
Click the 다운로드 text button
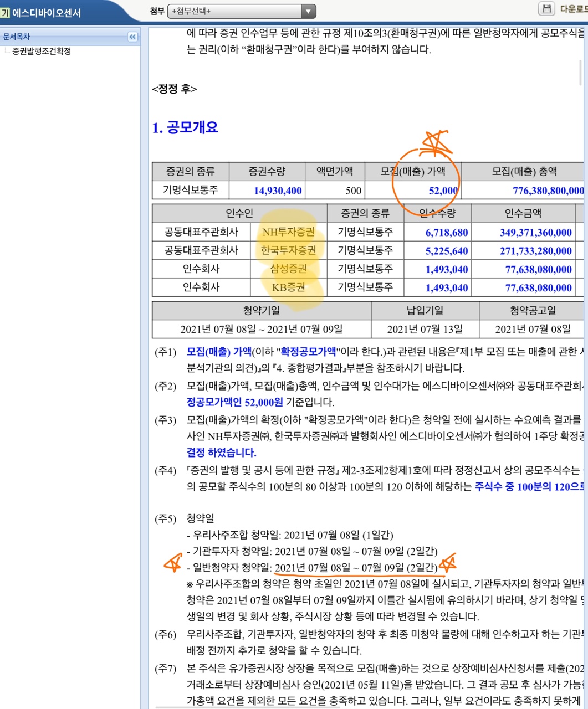(574, 9)
